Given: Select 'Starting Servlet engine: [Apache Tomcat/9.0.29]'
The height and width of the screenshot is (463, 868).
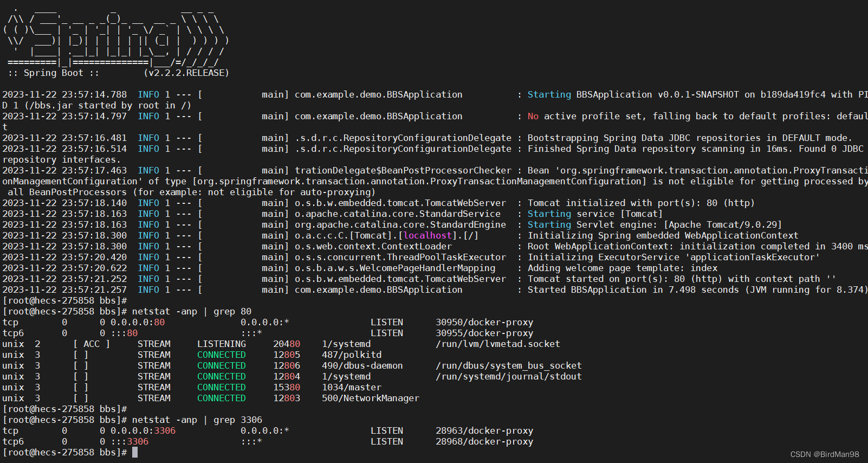Looking at the screenshot, I should 655,224.
